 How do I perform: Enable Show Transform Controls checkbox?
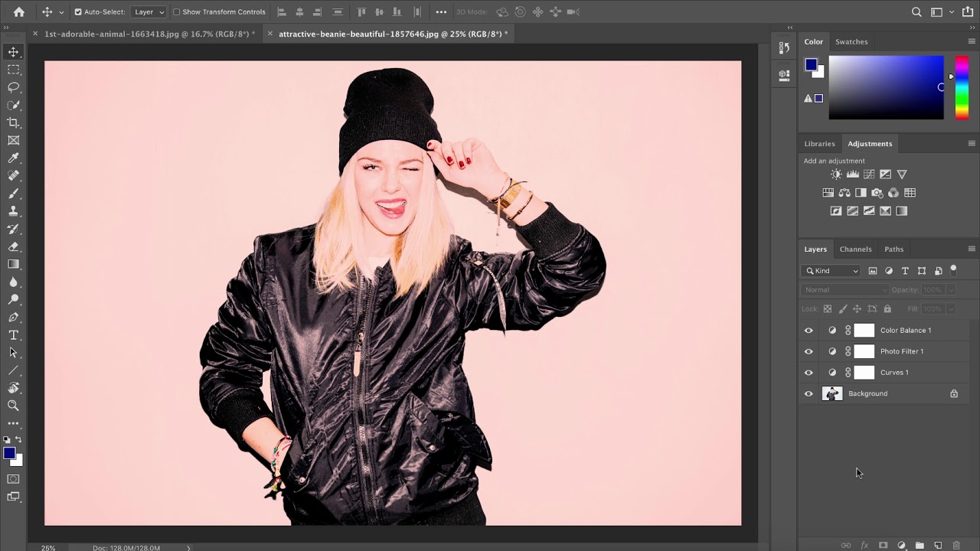pos(177,12)
